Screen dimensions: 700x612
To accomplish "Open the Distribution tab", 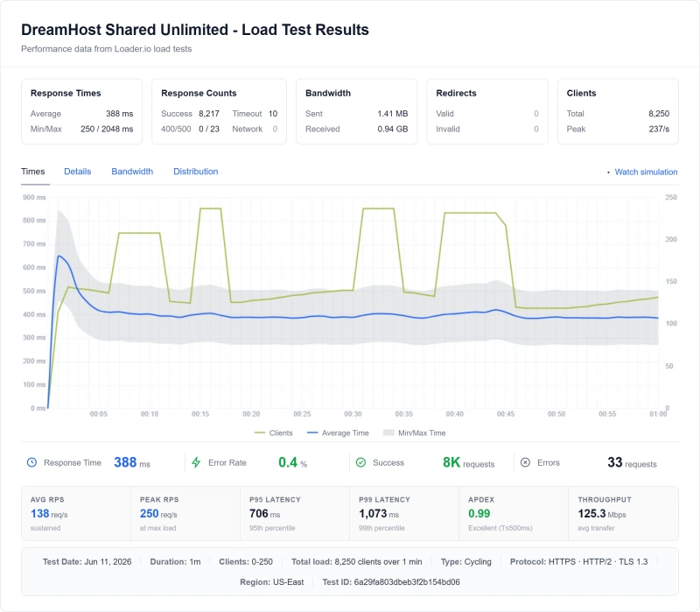I will click(x=195, y=172).
